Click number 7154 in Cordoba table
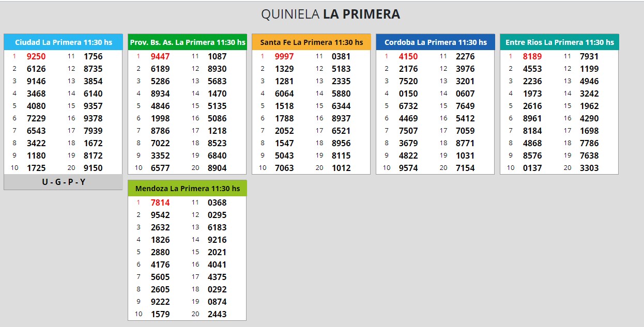The height and width of the screenshot is (327, 644). coord(465,168)
